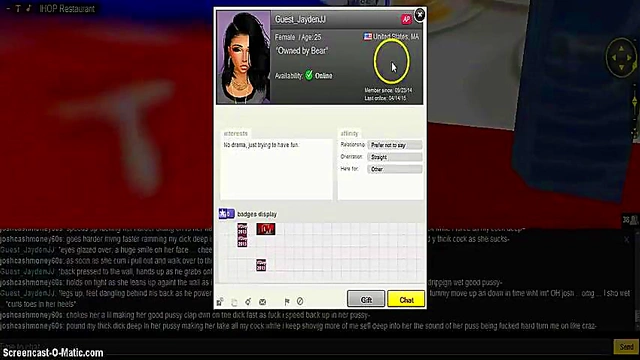
Task: Click the Guest_JaydenJJ username heading
Action: (x=300, y=19)
